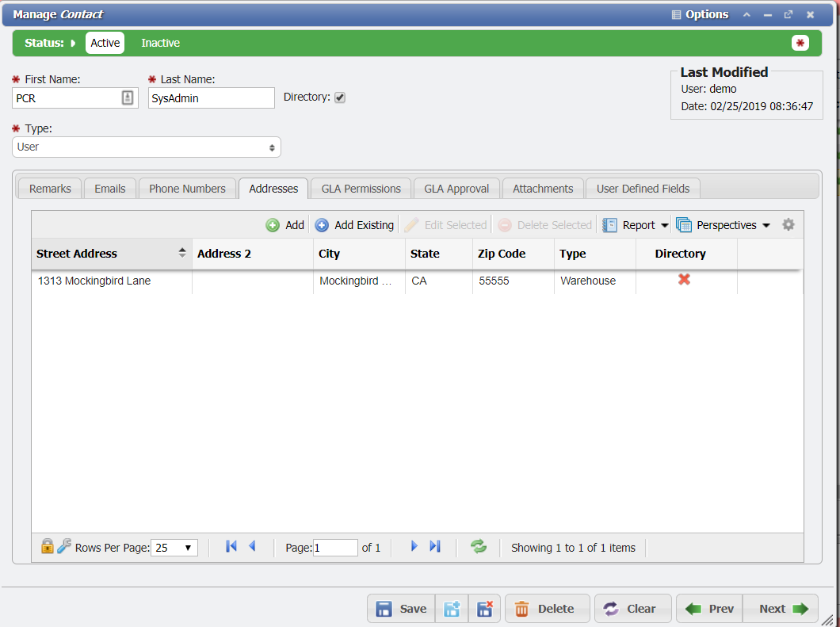Image resolution: width=840 pixels, height=627 pixels.
Task: Click the grid settings gear icon
Action: pyautogui.click(x=788, y=225)
